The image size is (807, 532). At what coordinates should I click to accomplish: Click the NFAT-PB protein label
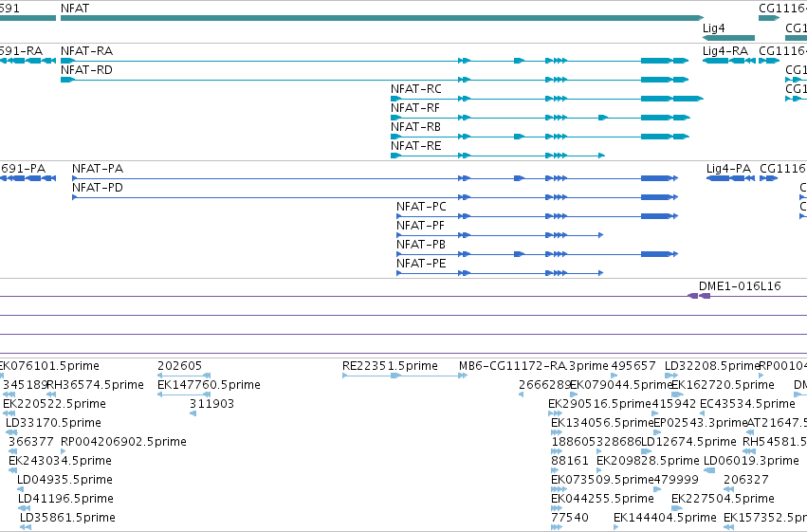(x=421, y=245)
